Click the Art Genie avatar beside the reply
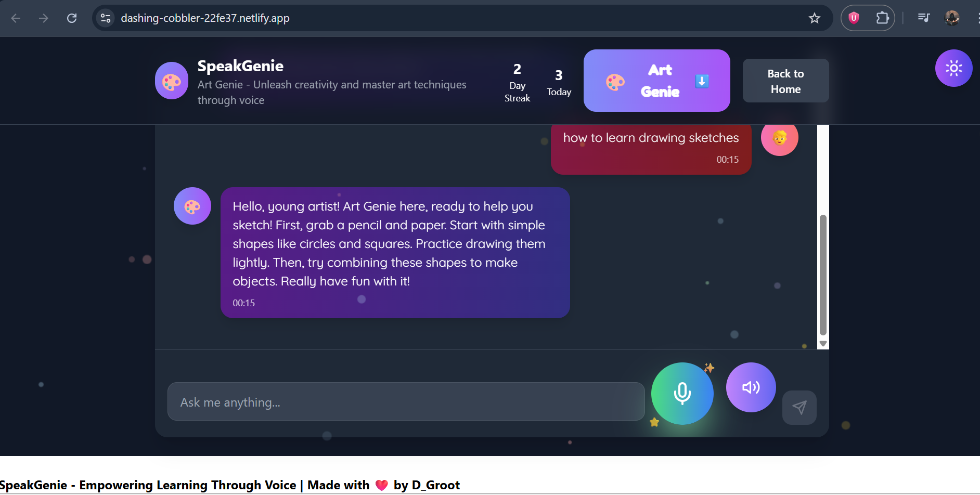 click(x=192, y=206)
